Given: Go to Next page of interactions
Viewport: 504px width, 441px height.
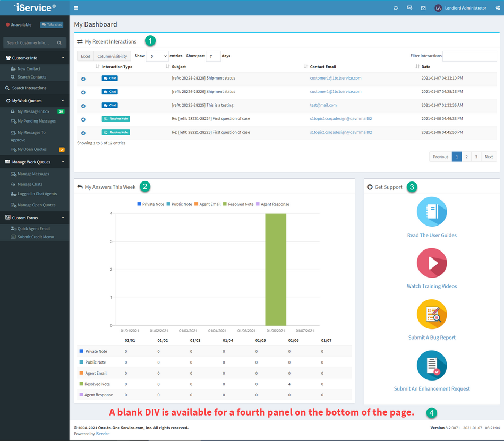Looking at the screenshot, I should [x=489, y=157].
